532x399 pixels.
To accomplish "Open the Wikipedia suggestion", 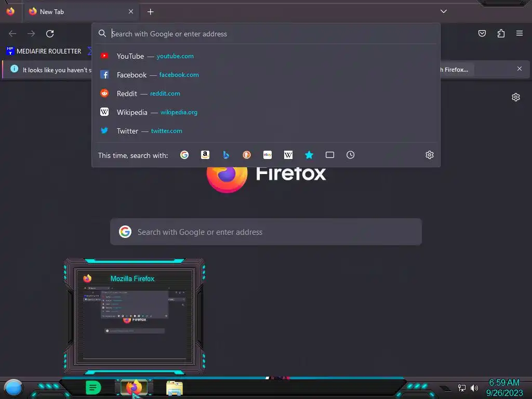I will tap(266, 112).
